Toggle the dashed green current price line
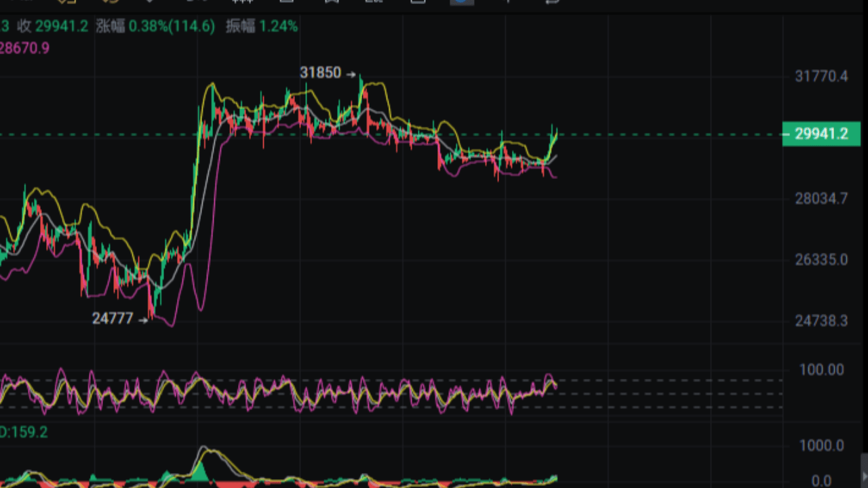 [x=678, y=134]
